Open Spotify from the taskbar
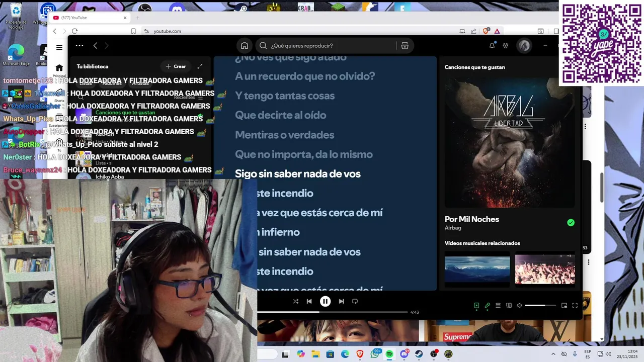The image size is (644, 362). 389,354
